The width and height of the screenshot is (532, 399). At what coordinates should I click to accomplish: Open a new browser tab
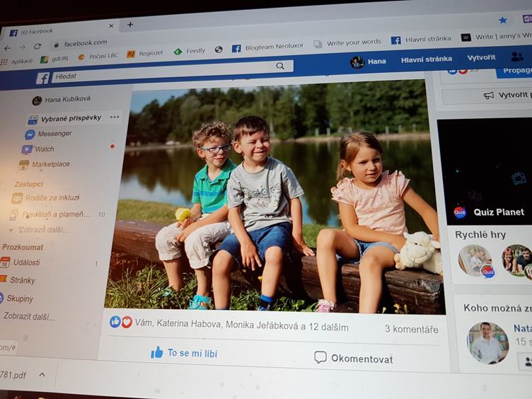pos(130,25)
